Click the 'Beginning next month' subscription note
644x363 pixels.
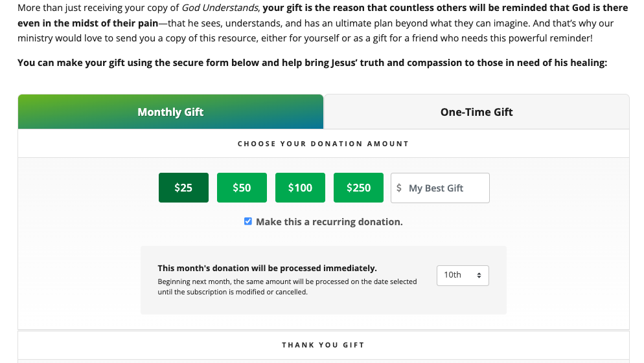click(x=287, y=282)
